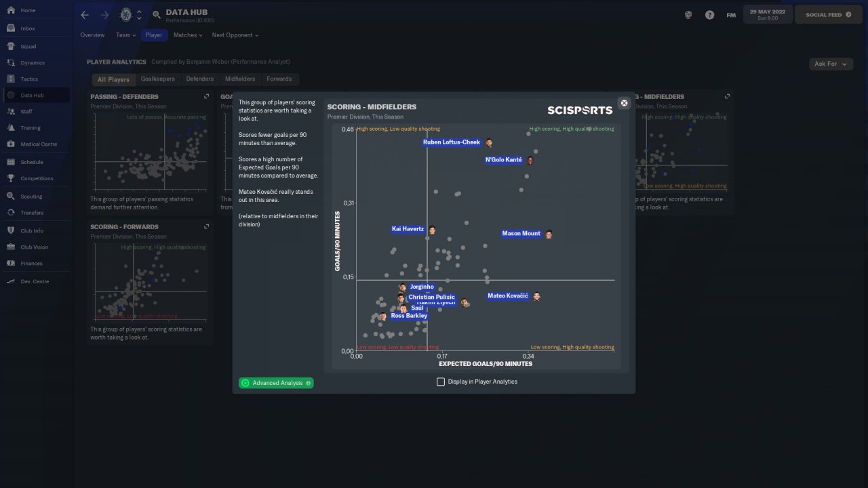The height and width of the screenshot is (488, 868).
Task: Click the FM menu button
Action: pyautogui.click(x=731, y=15)
